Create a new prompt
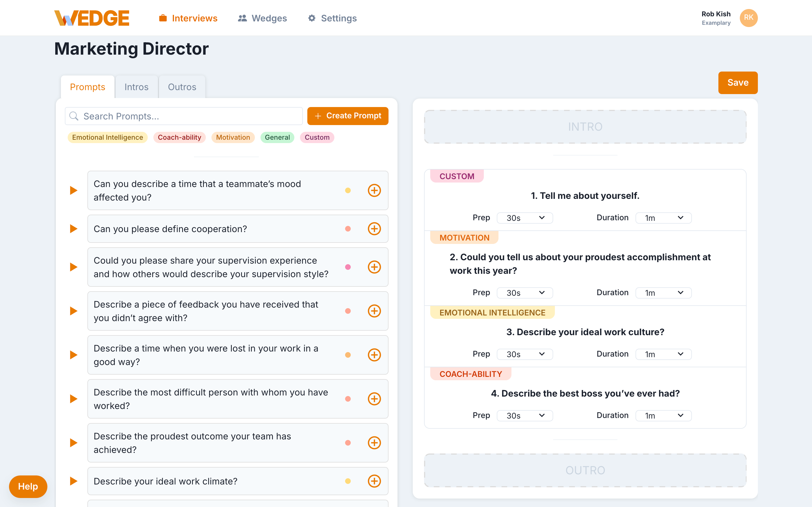This screenshot has height=507, width=812. (348, 116)
